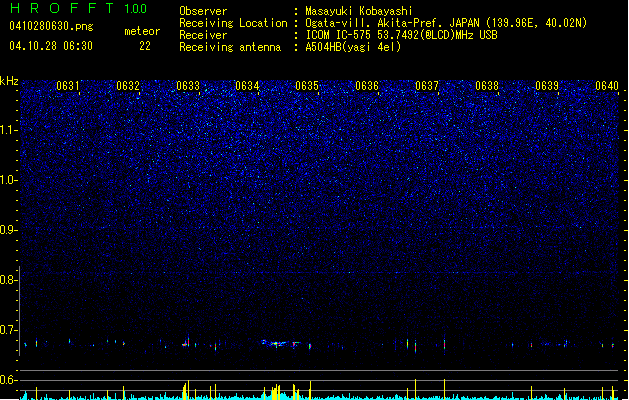Click the 0634 time marker

click(x=247, y=86)
